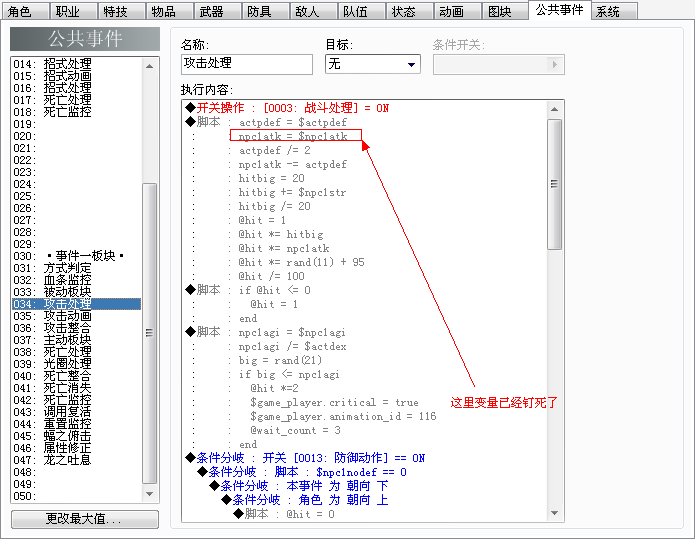The height and width of the screenshot is (540, 695).
Task: Click script line $game_player.critical = true
Action: pos(334,402)
